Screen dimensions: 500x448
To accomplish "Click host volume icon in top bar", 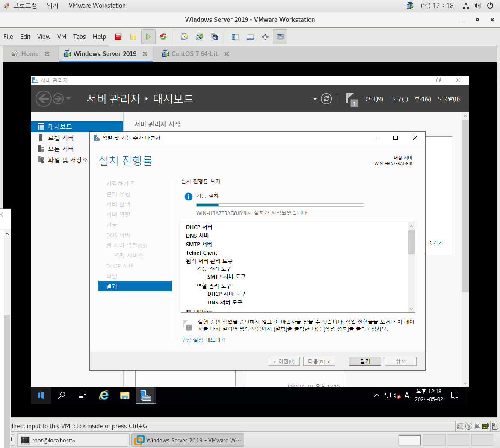I will [478, 6].
